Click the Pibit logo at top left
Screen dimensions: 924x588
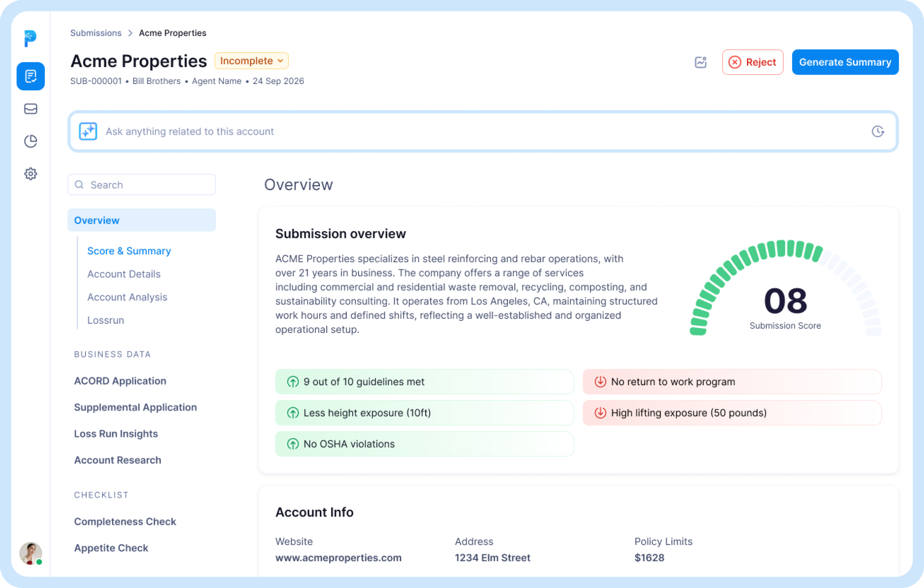(30, 38)
